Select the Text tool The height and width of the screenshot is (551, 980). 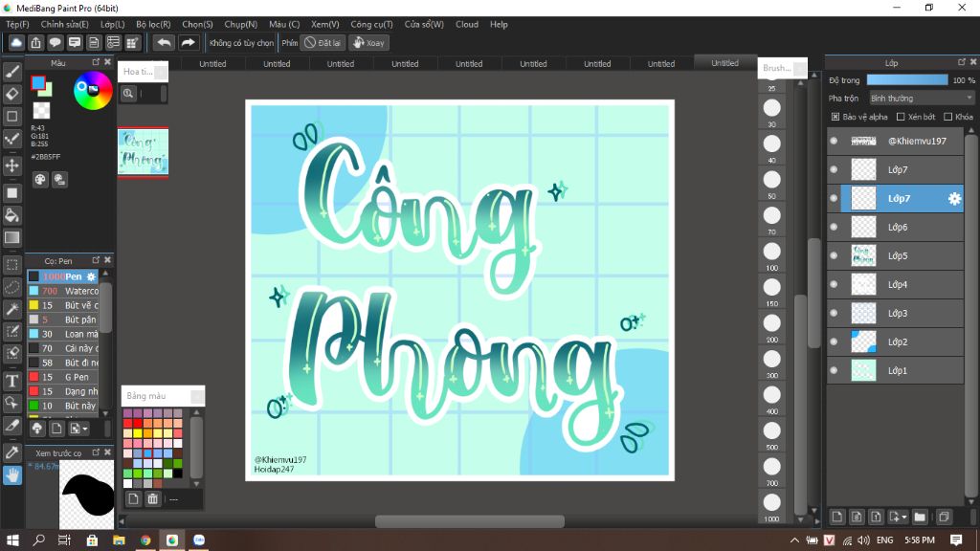pos(11,381)
